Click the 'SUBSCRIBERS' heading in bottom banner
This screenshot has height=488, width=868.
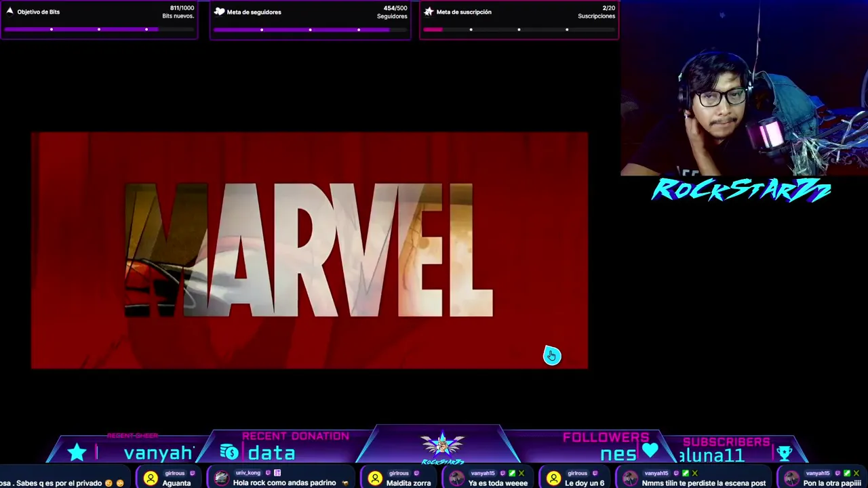[726, 441]
